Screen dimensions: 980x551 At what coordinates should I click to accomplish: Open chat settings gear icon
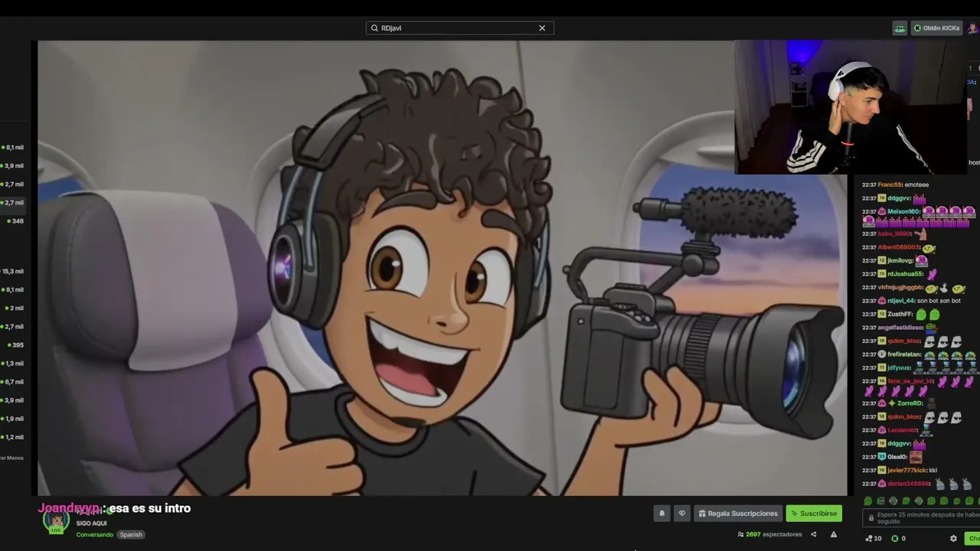[953, 539]
